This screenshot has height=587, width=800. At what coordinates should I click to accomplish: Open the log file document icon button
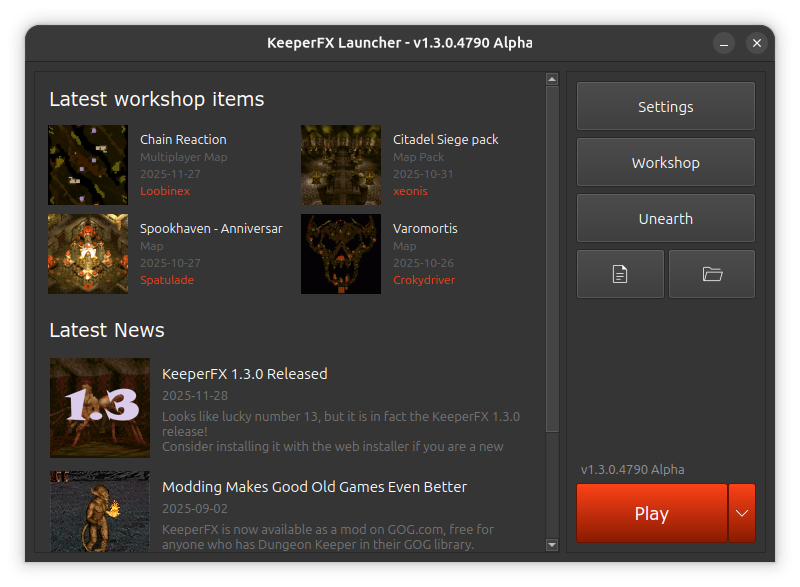click(620, 274)
